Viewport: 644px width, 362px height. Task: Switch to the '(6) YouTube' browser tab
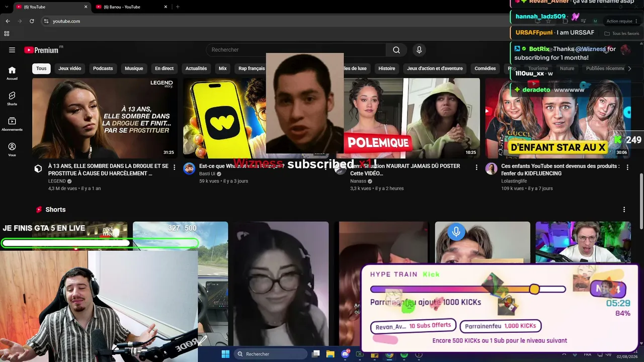51,7
